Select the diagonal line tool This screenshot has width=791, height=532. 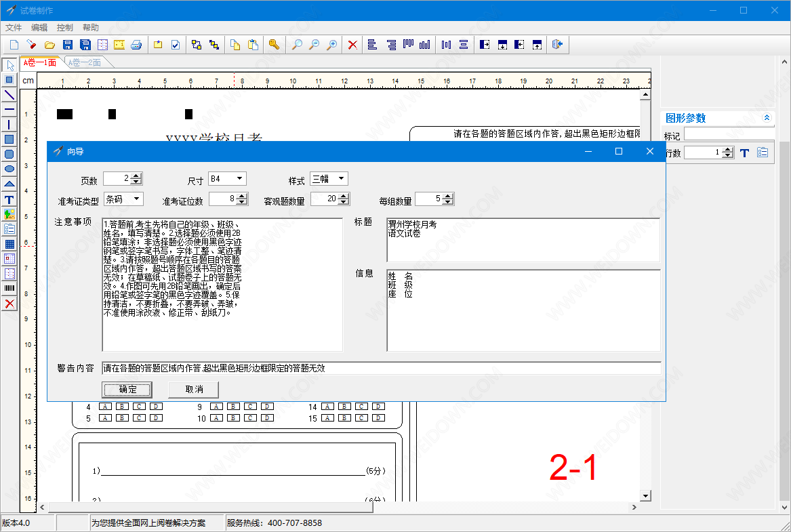pyautogui.click(x=9, y=95)
